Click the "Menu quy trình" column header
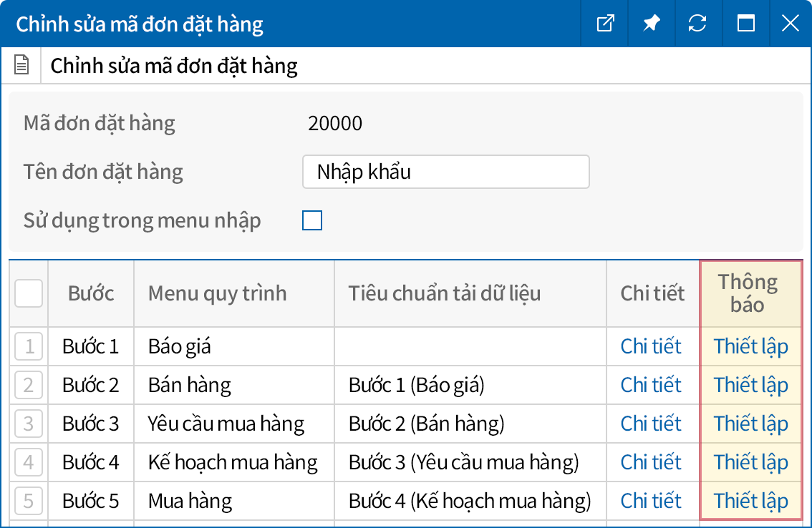The height and width of the screenshot is (528, 812). click(217, 293)
